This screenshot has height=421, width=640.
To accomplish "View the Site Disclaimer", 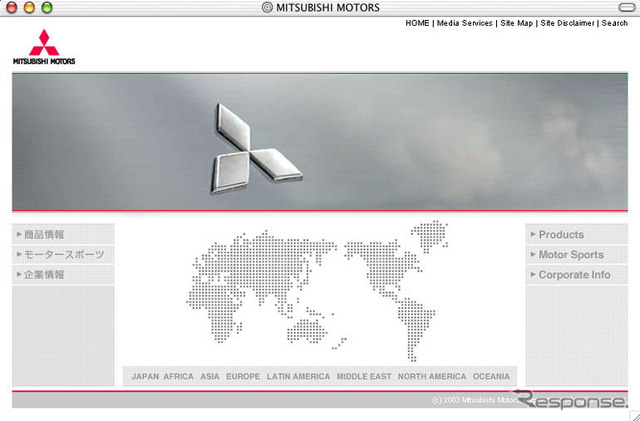I will click(567, 23).
